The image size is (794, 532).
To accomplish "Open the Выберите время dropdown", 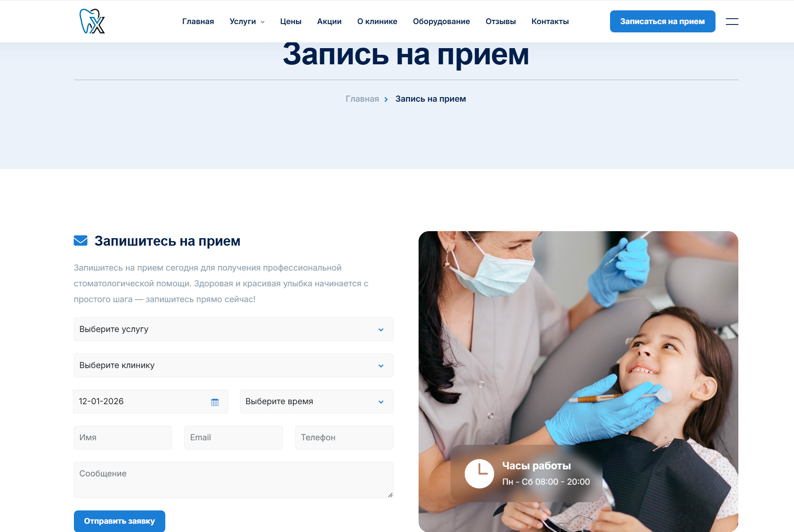I will coord(316,401).
